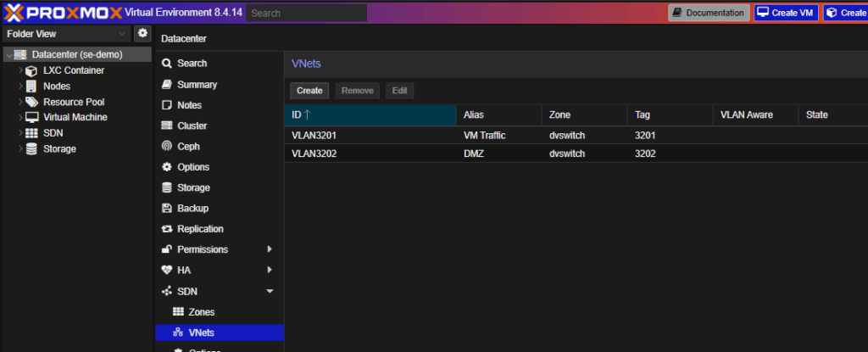Viewport: 868px width, 352px height.
Task: Sort by the VLAN Aware column header
Action: [755, 115]
